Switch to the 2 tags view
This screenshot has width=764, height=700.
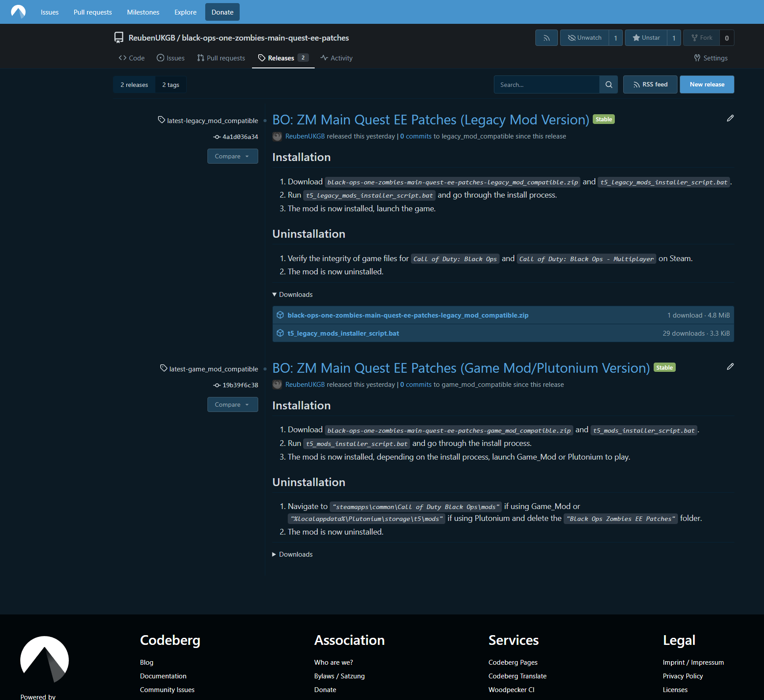(171, 85)
